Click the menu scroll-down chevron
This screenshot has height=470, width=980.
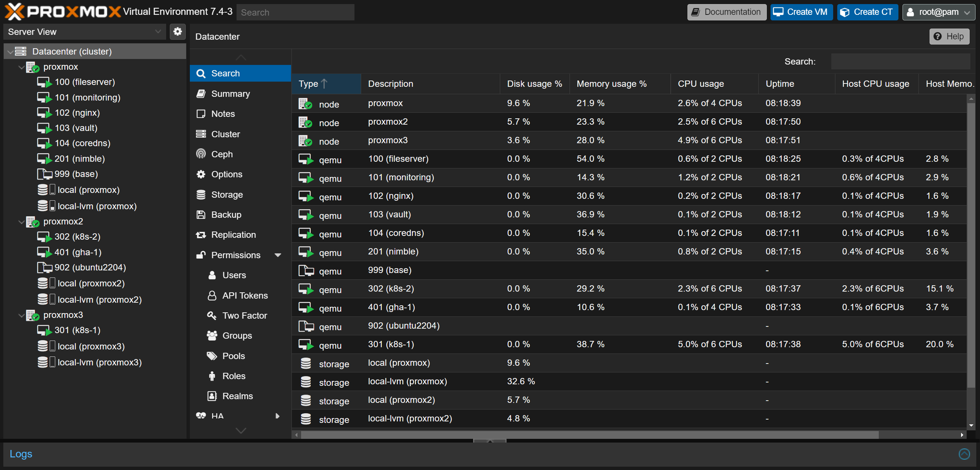pos(241,430)
